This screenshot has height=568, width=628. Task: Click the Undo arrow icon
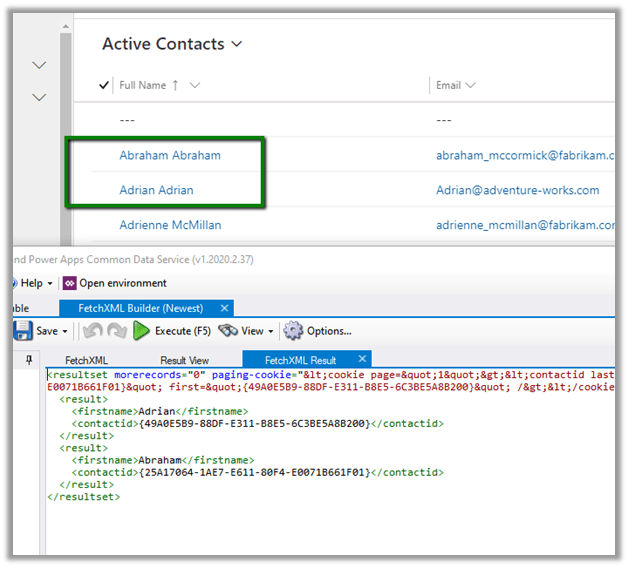[90, 331]
